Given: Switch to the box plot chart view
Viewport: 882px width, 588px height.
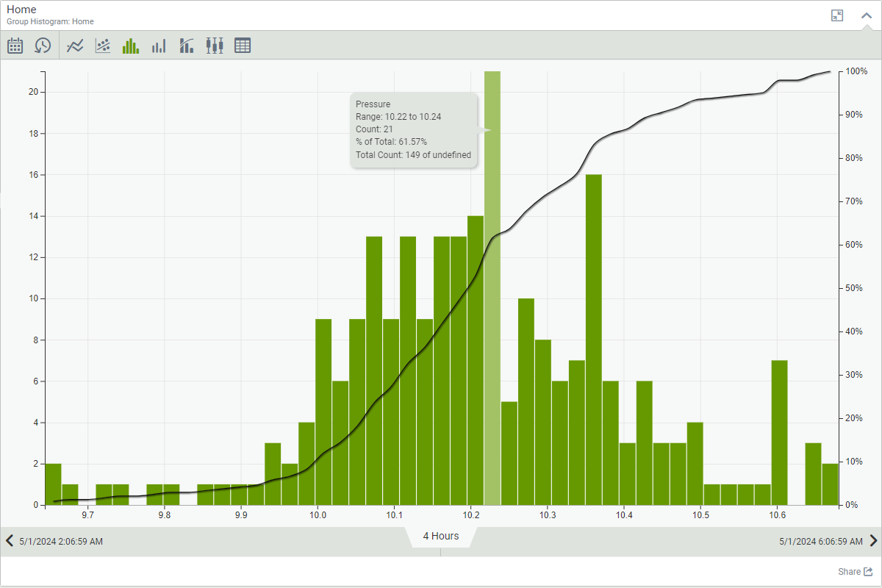Looking at the screenshot, I should coord(215,46).
